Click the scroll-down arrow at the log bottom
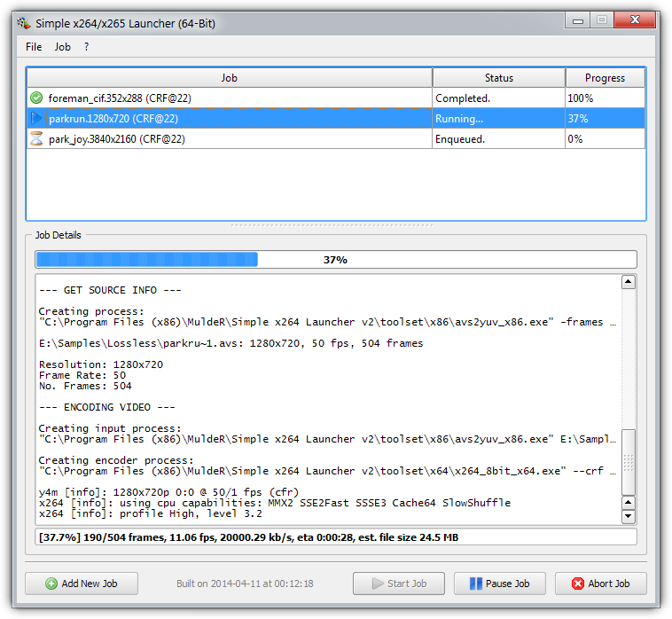 pyautogui.click(x=629, y=516)
